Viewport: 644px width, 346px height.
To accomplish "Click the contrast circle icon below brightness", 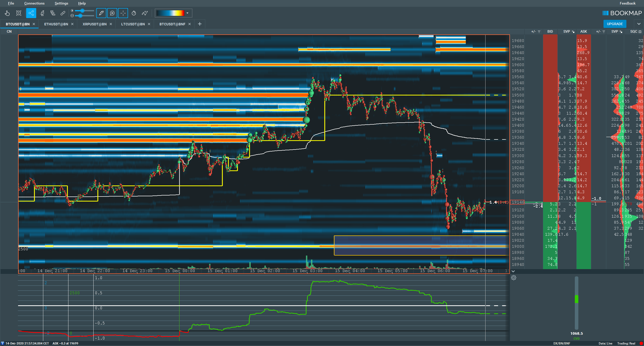I will [72, 16].
